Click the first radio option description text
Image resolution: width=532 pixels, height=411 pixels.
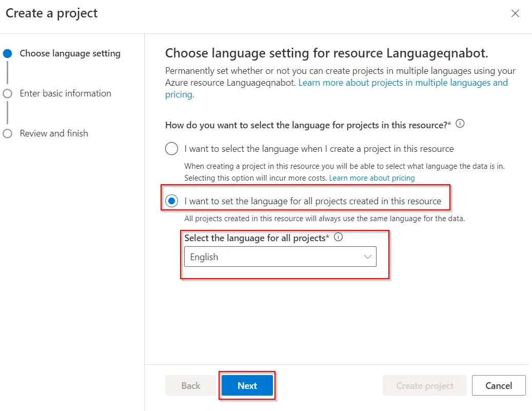pos(298,167)
